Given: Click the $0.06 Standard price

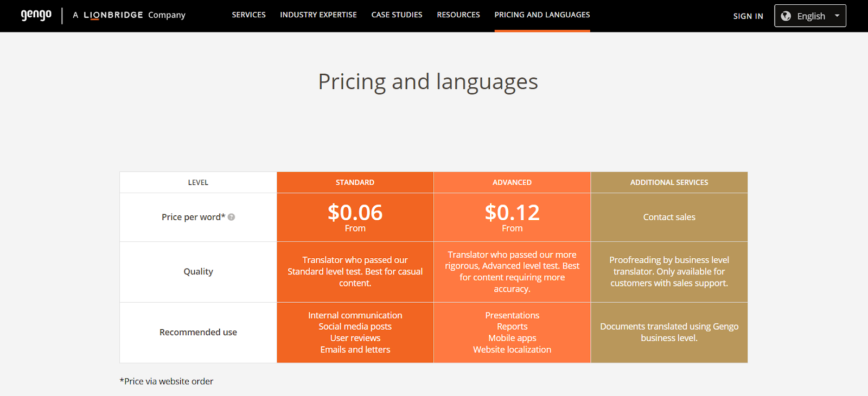Looking at the screenshot, I should tap(355, 212).
